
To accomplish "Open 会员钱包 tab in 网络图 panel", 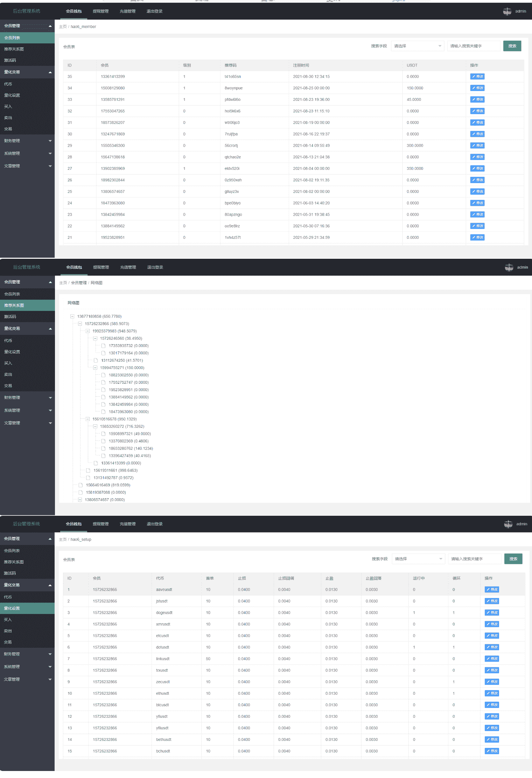I will click(x=74, y=267).
